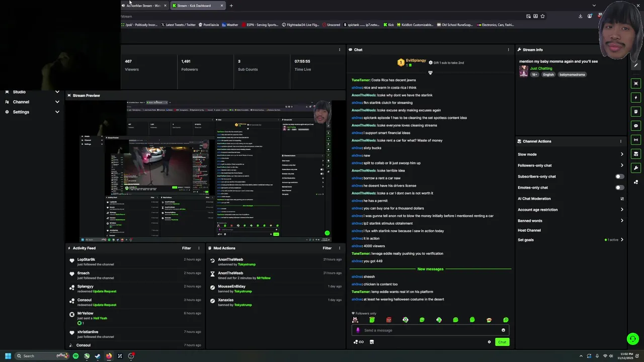Open Windows Start menu
The width and height of the screenshot is (644, 362).
(x=8, y=356)
